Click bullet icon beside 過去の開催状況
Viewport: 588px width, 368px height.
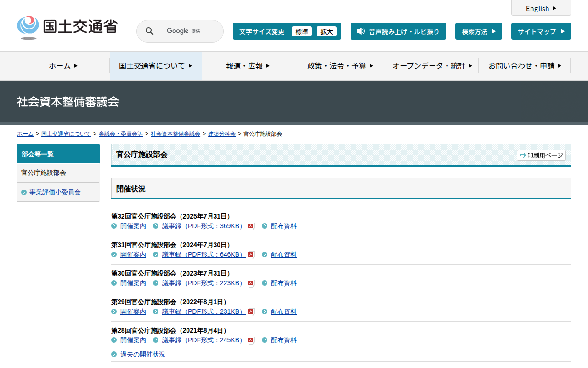coord(114,354)
